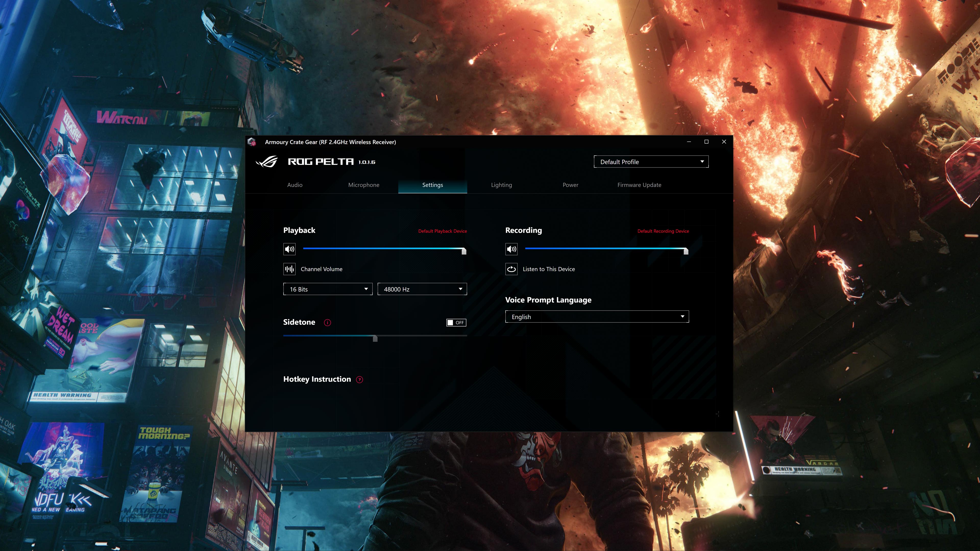Select the Power tab
This screenshot has width=980, height=551.
click(x=570, y=184)
